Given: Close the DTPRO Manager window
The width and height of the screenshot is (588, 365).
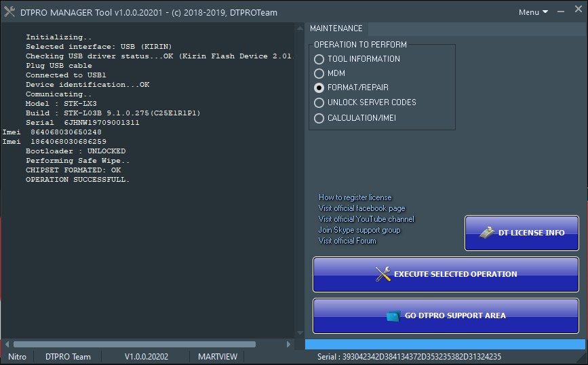Looking at the screenshot, I should [579, 9].
